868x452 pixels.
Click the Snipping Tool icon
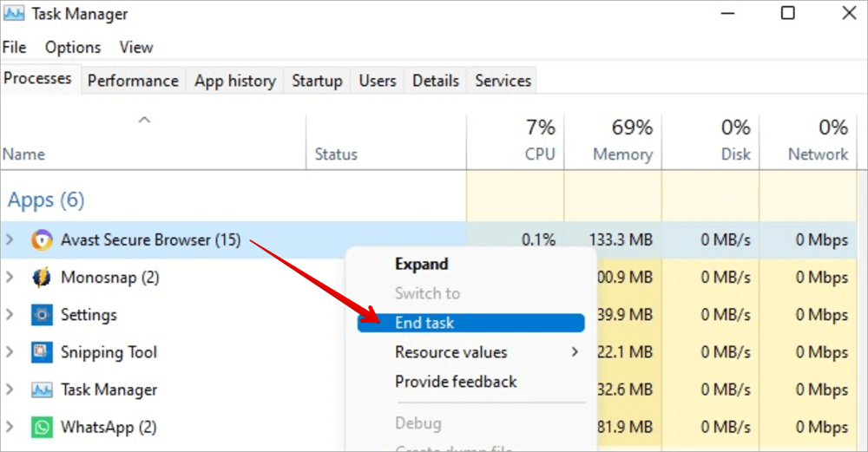[x=41, y=352]
